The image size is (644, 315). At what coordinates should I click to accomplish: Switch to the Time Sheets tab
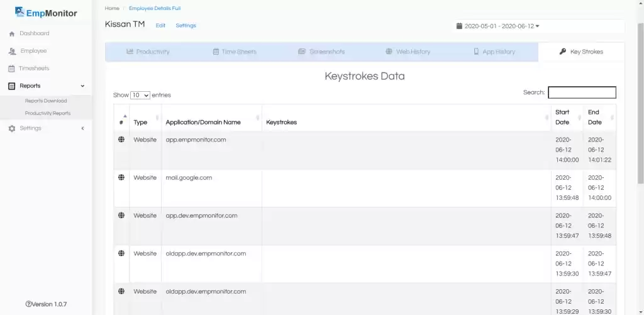(x=235, y=52)
